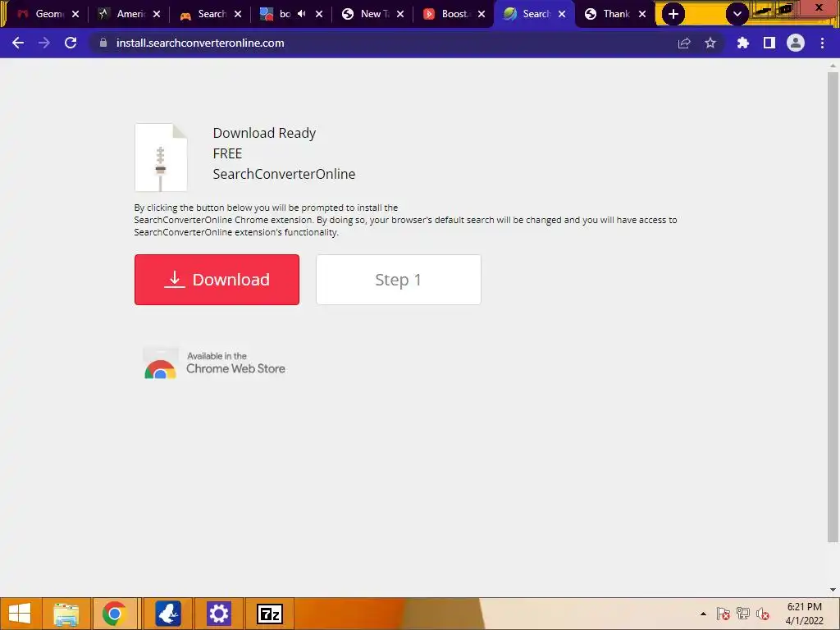Close the New Tab tab

click(400, 14)
